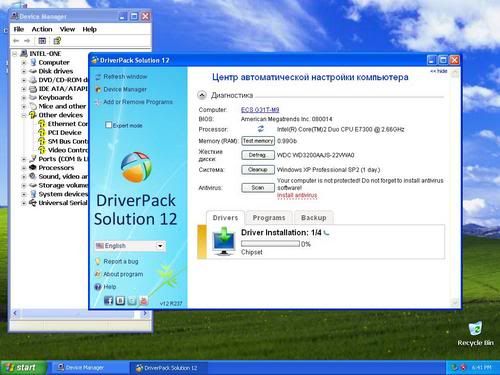The height and width of the screenshot is (375, 500).
Task: Click the scan hardware icon in Device Manager toolbar
Action: click(x=57, y=41)
